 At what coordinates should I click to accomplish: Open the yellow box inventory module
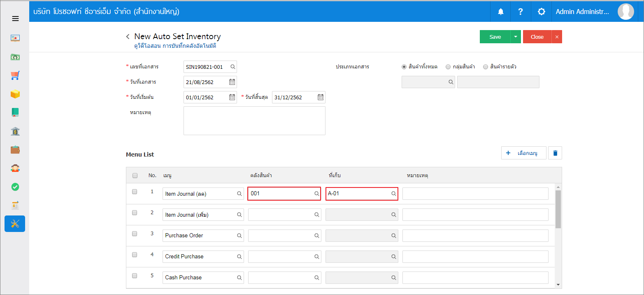[15, 94]
